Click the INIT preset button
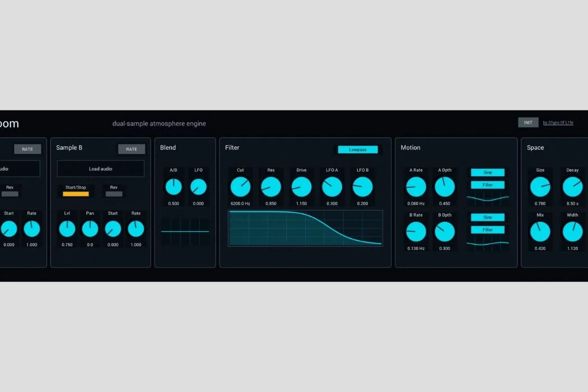This screenshot has width=588, height=392. (528, 123)
